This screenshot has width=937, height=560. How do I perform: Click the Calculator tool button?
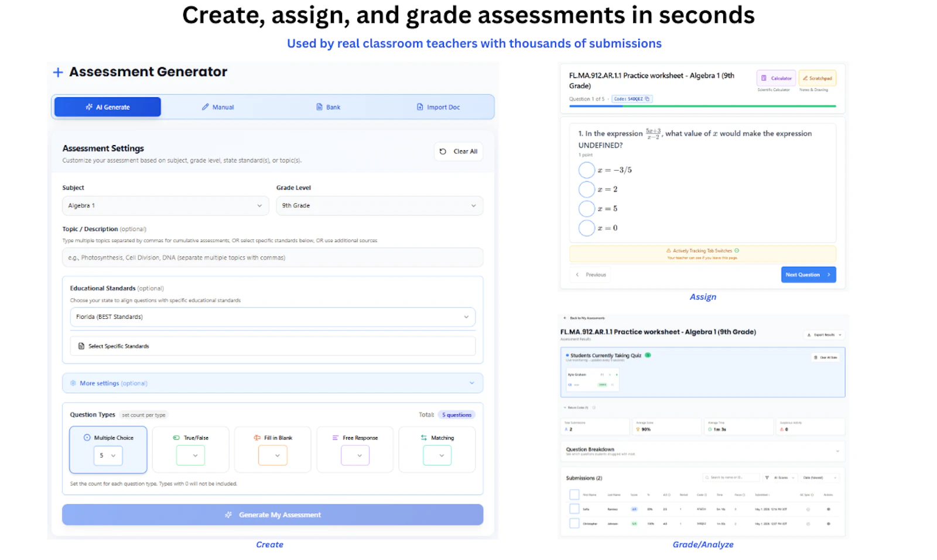[x=777, y=78]
